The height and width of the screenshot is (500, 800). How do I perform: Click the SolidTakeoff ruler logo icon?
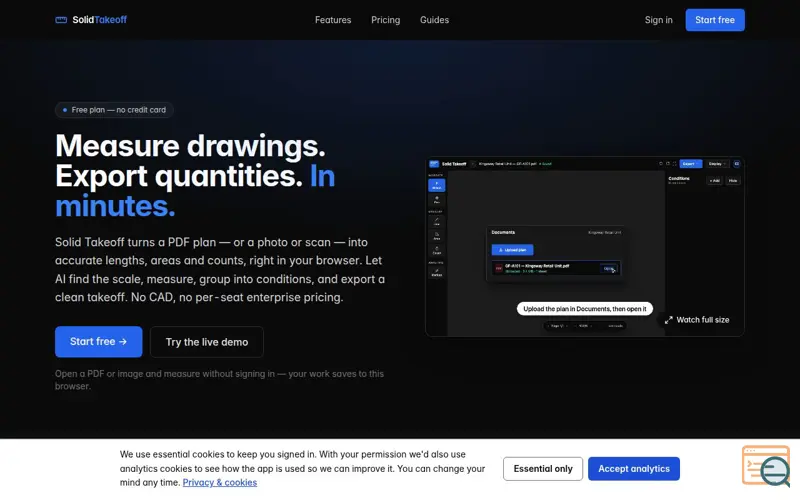click(x=61, y=20)
